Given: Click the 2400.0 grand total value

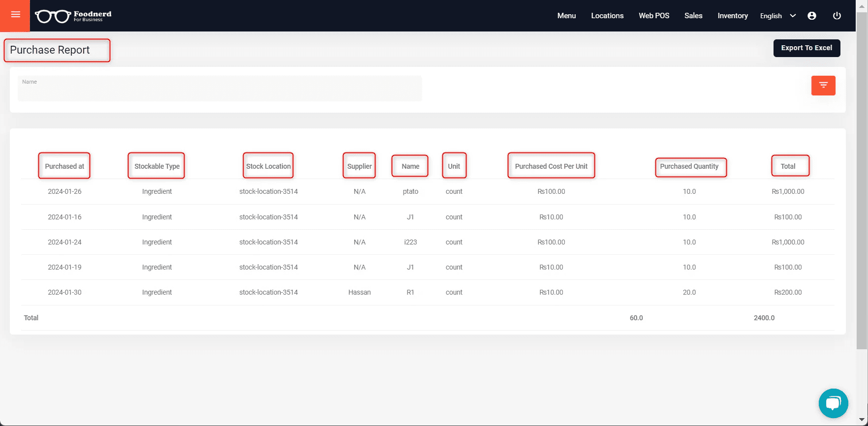Looking at the screenshot, I should coord(764,318).
